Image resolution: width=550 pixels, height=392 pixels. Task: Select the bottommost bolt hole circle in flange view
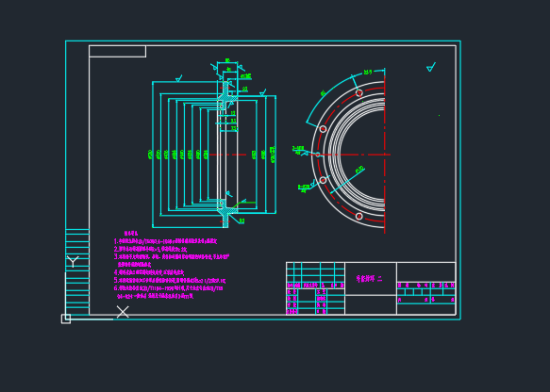coord(358,216)
